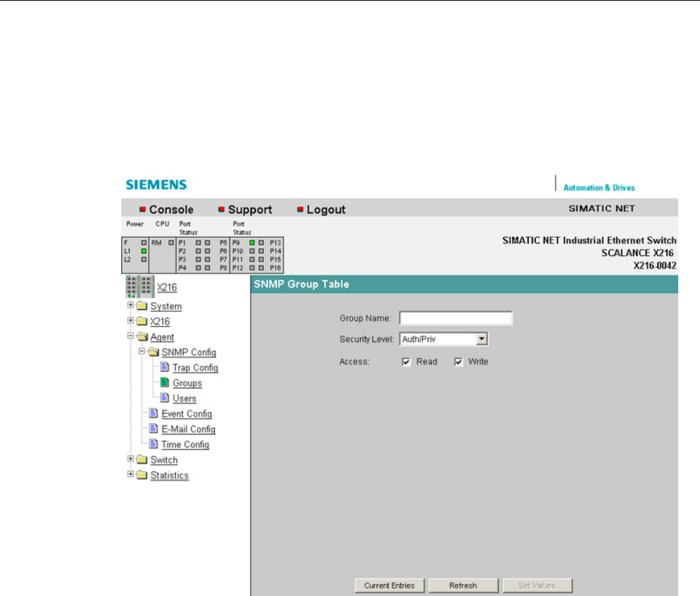Click the X216-0042 text
Screen dimensions: 700x596
coord(655,266)
